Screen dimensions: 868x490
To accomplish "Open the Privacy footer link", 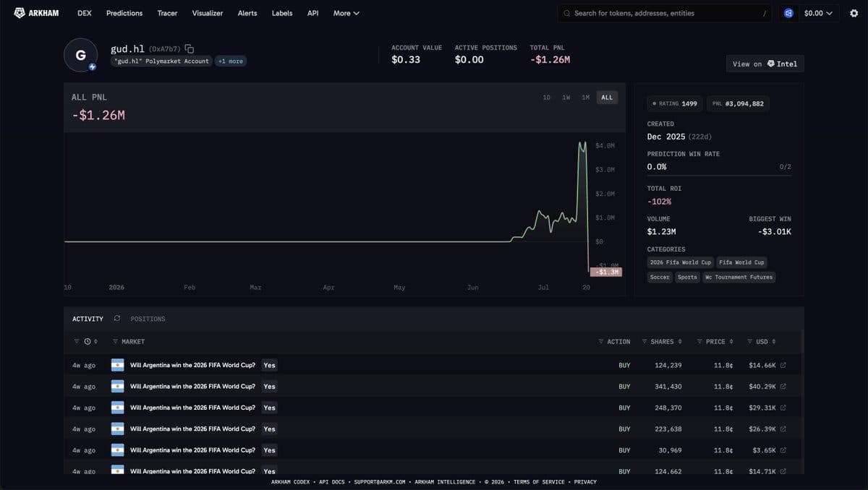I will [585, 482].
